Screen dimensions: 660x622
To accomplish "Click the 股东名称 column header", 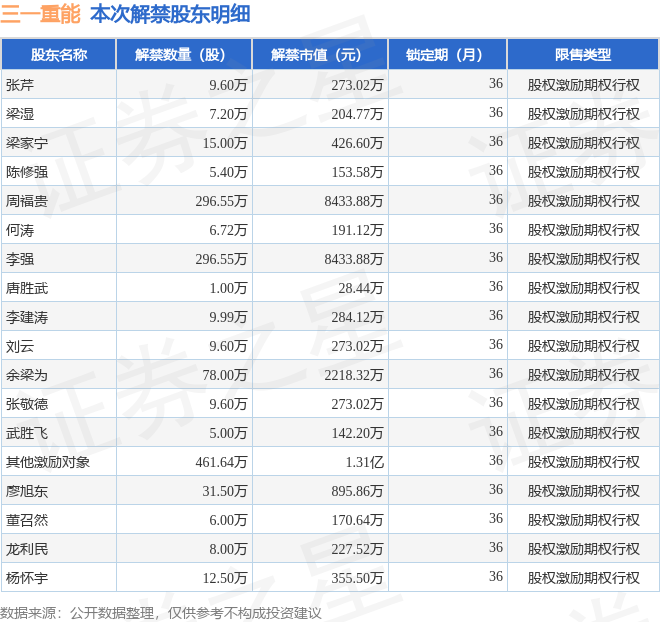I will [x=59, y=54].
